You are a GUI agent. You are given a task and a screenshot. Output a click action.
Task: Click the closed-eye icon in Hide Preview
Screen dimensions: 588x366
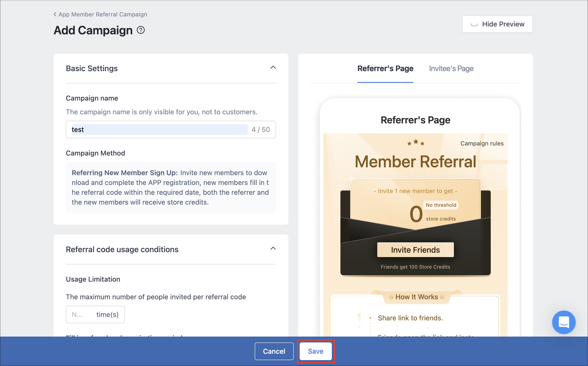(474, 24)
